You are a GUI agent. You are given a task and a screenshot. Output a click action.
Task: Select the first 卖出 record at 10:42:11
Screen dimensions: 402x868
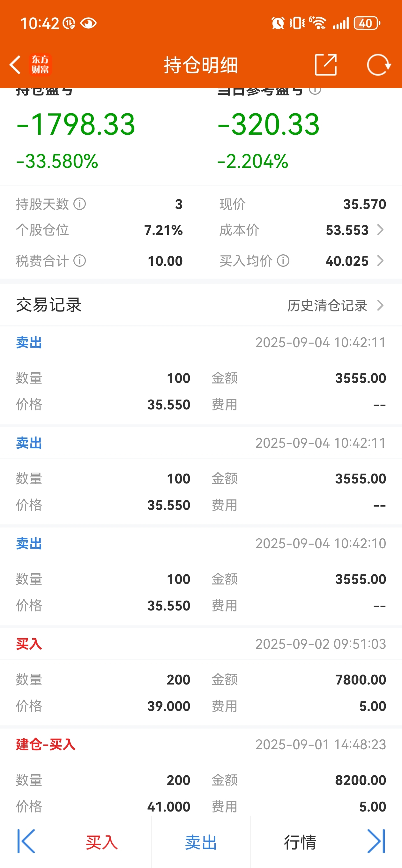click(x=201, y=375)
